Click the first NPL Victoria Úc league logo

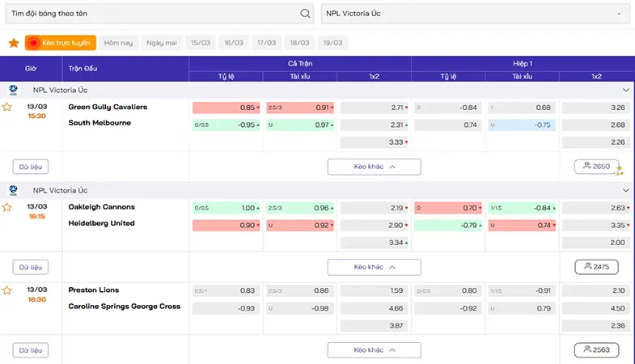pos(14,90)
